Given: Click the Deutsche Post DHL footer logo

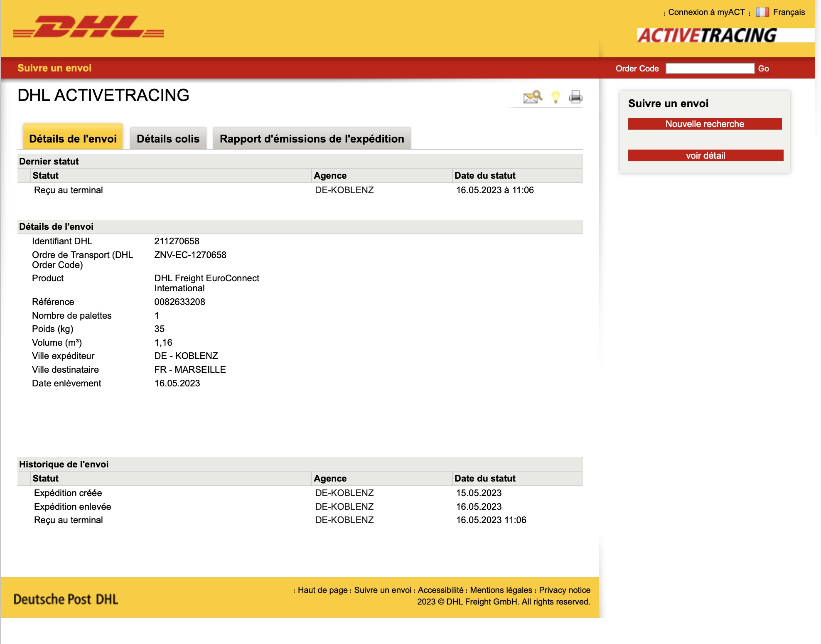Looking at the screenshot, I should (66, 599).
